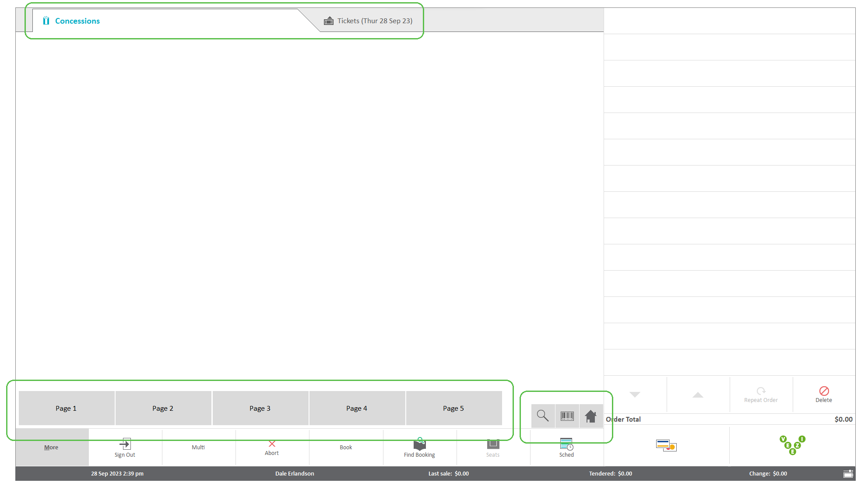Move order list up with arrow
Screen dimensions: 868x497
(698, 395)
